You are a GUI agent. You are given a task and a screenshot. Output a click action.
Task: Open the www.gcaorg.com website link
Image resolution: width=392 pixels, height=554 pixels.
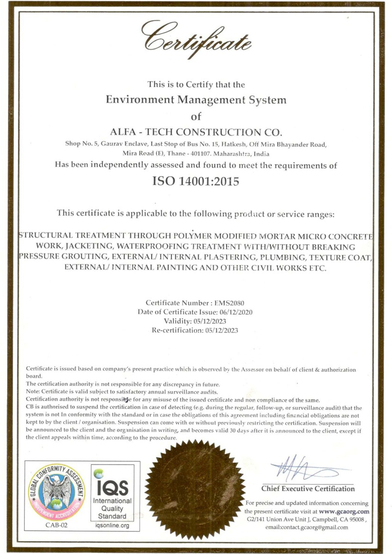[x=344, y=512]
